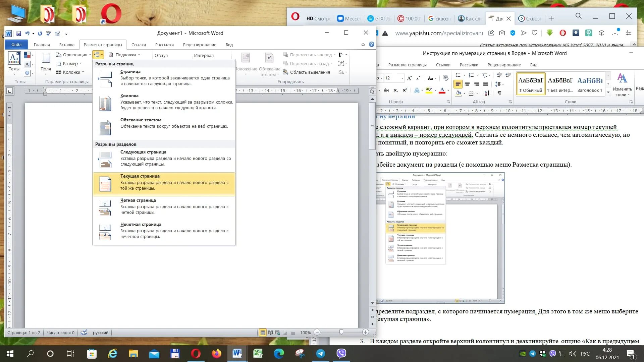This screenshot has height=362, width=644.
Task: Switch to Web Layout view icon
Action: click(278, 333)
